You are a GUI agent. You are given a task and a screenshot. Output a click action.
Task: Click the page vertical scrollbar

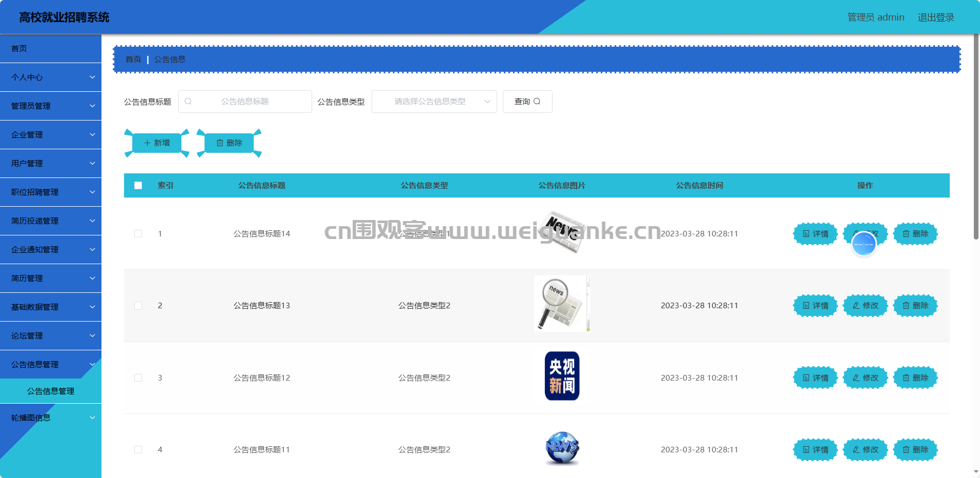tap(976, 138)
